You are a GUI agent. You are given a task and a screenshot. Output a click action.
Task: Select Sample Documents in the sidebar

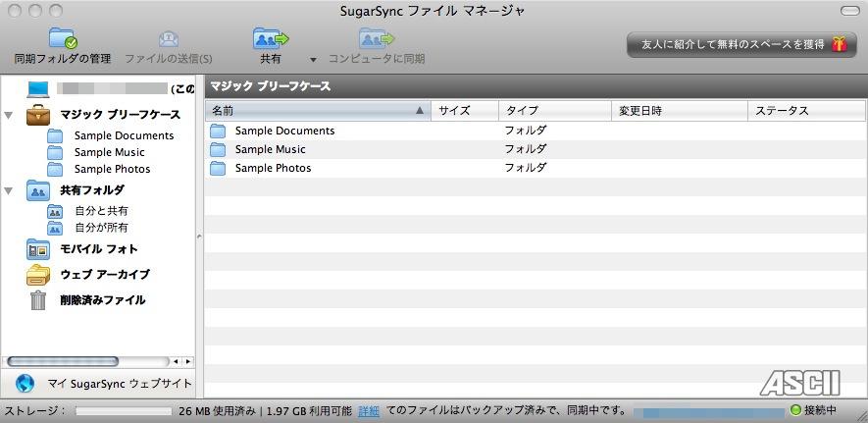[x=124, y=135]
